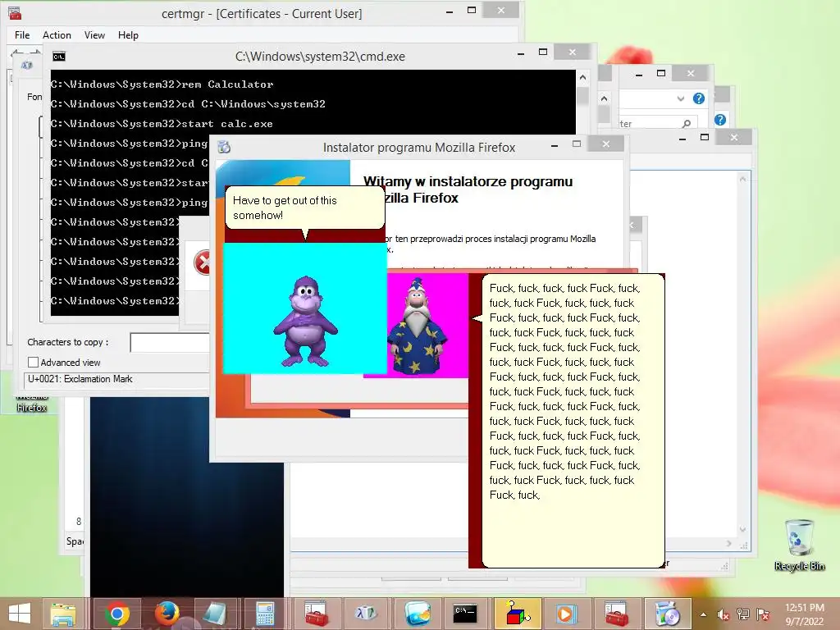
Task: Click the Merlin wizard character
Action: click(x=418, y=326)
